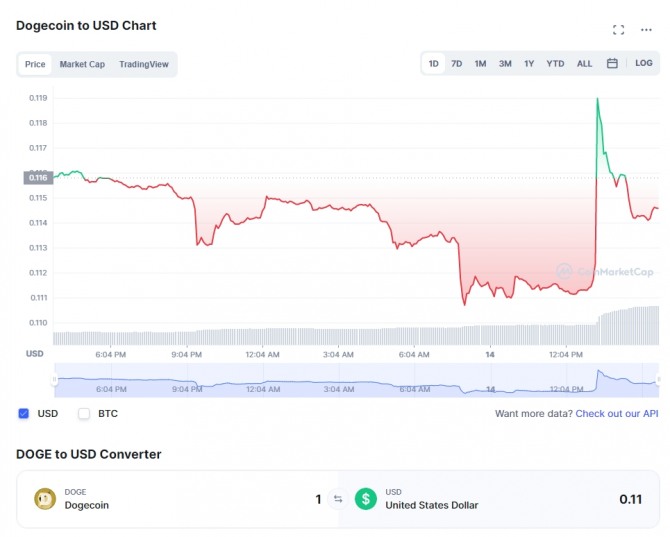
Task: Switch to the TradingView tab
Action: (x=144, y=64)
